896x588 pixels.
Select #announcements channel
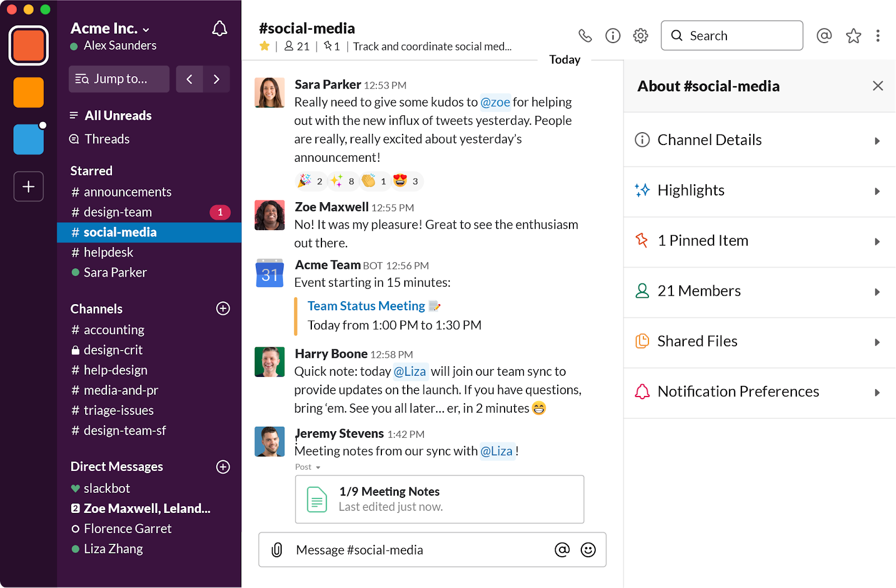(149, 192)
